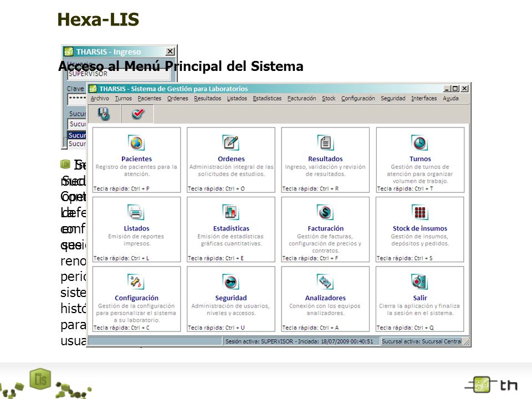Click 'Tecla rápida: Ctrl + F' text

point(310,258)
